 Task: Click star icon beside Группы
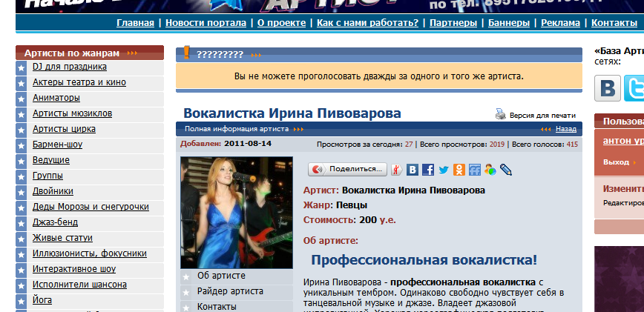[21, 176]
